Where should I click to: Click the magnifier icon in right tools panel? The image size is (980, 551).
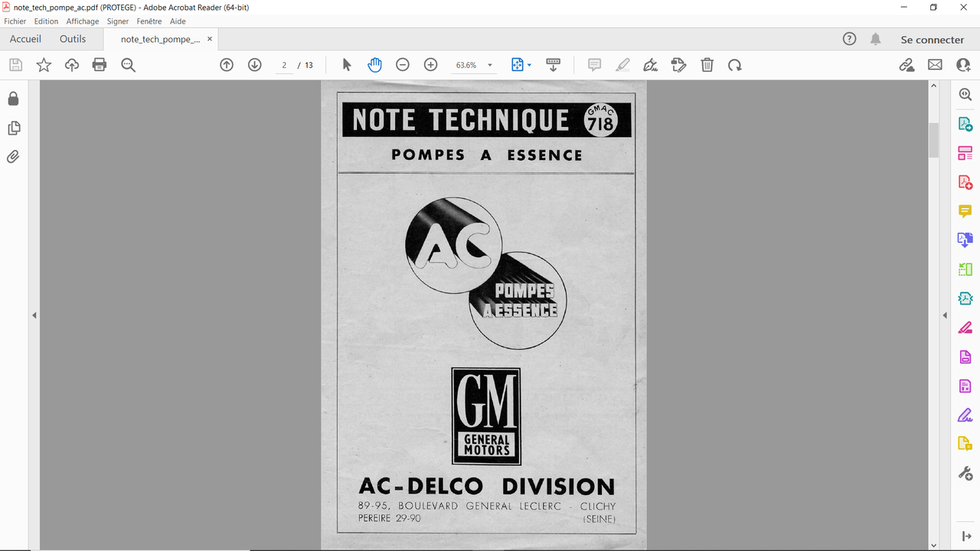click(x=965, y=95)
